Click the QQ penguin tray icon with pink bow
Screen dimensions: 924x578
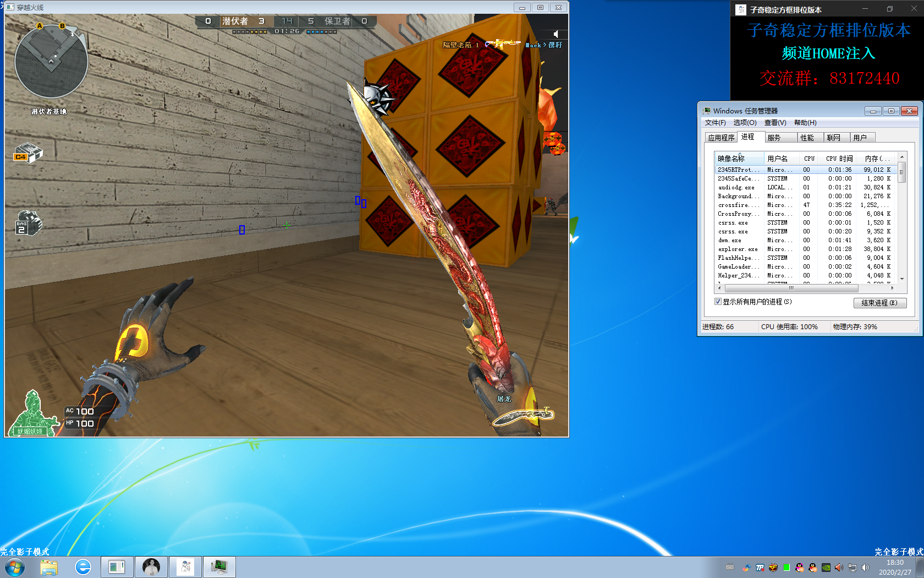800,568
